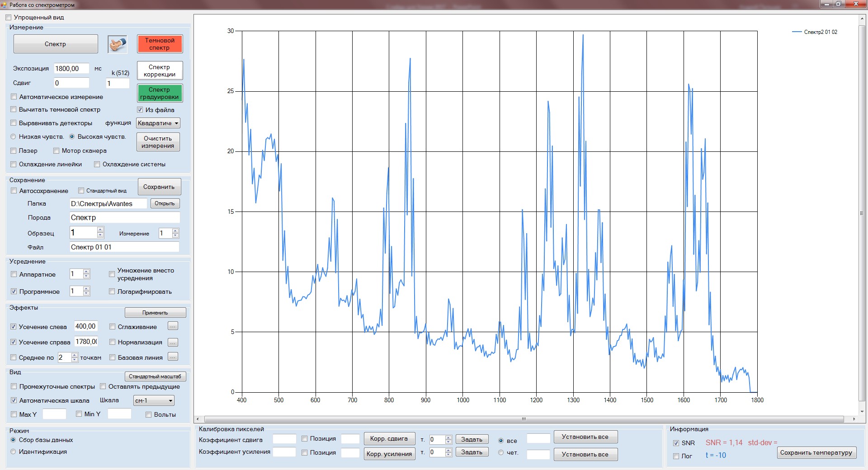Open Шкала dropdown showing см-1
Viewport: 868px width, 470px height.
[154, 400]
